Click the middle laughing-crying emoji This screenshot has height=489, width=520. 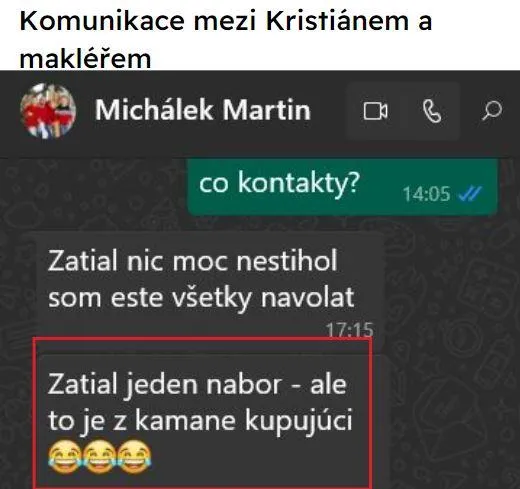(99, 457)
